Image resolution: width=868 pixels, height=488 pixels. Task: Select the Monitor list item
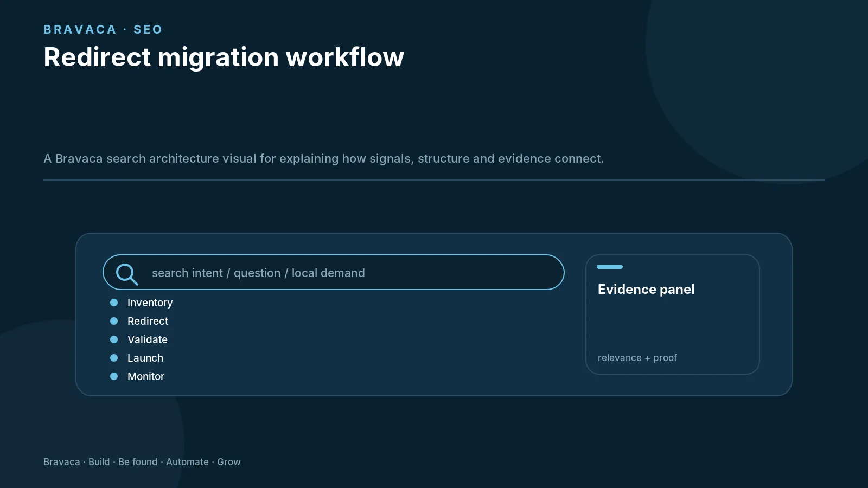[x=145, y=376]
